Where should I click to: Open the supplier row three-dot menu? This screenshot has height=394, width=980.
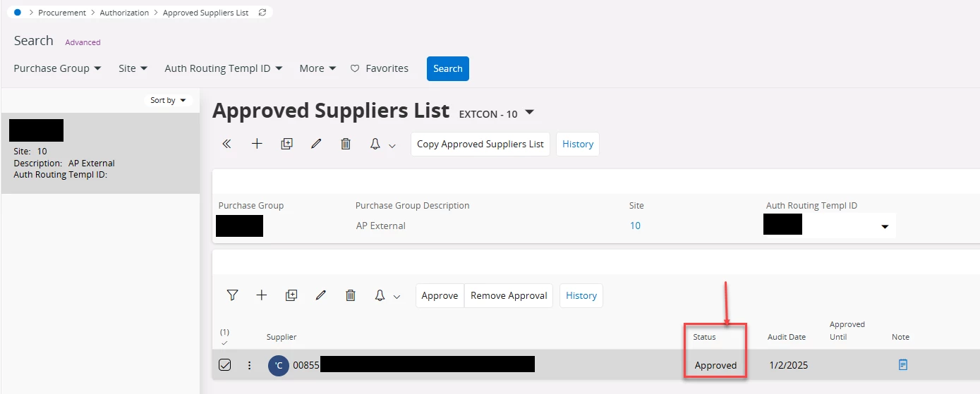coord(249,365)
